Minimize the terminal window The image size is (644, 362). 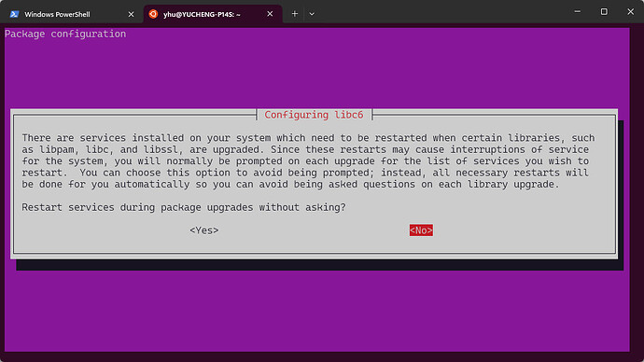click(x=578, y=11)
